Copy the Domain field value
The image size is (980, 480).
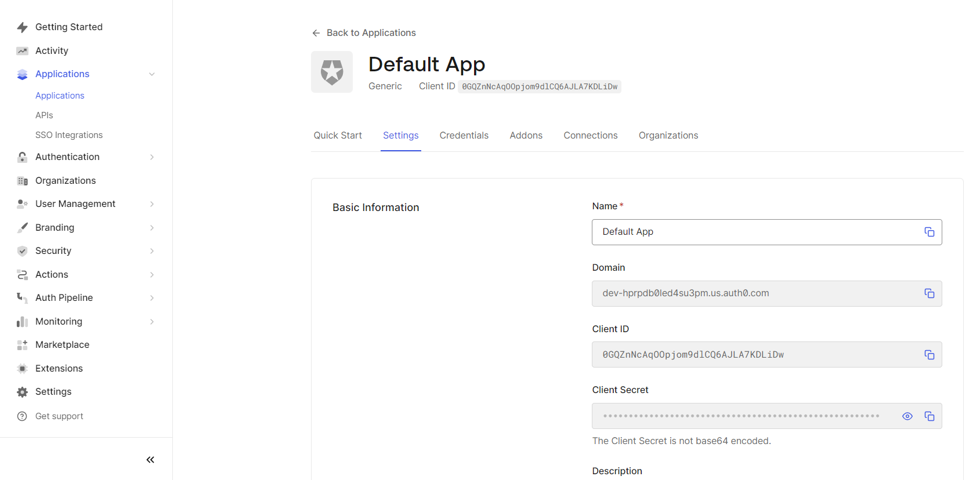coord(929,293)
